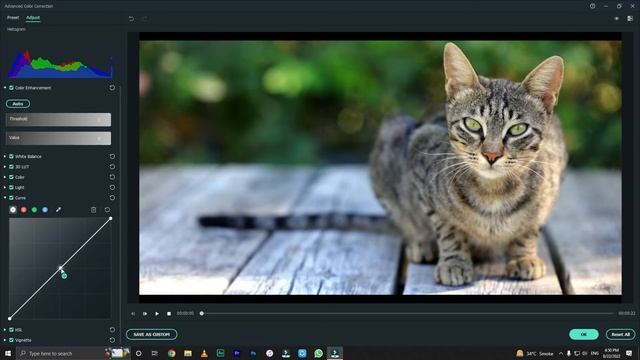Switch to the Preset tab

pos(13,18)
